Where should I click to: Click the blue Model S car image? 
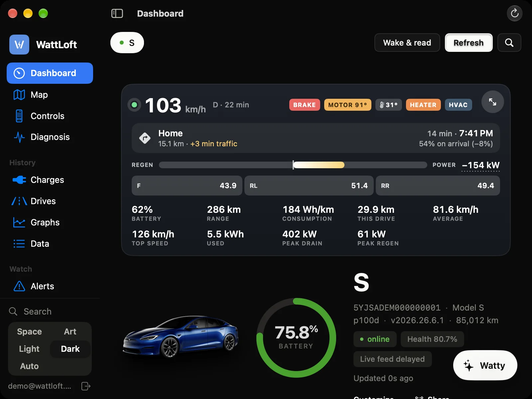click(181, 337)
